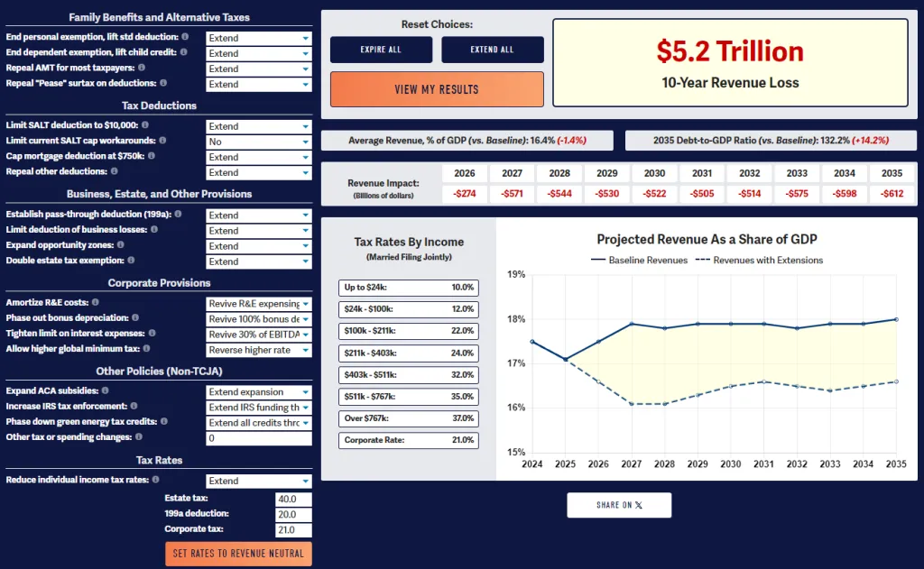Click Set Rates to Revenue Neutral button
Screen dimensions: 924x569
pyautogui.click(x=238, y=554)
